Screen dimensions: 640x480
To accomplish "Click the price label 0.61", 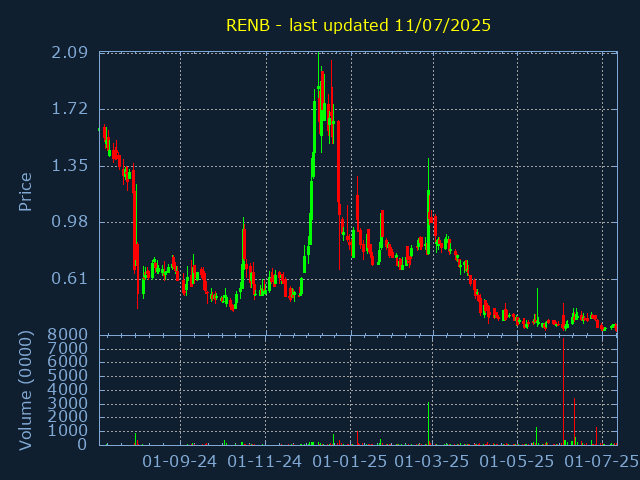I will click(x=69, y=279).
